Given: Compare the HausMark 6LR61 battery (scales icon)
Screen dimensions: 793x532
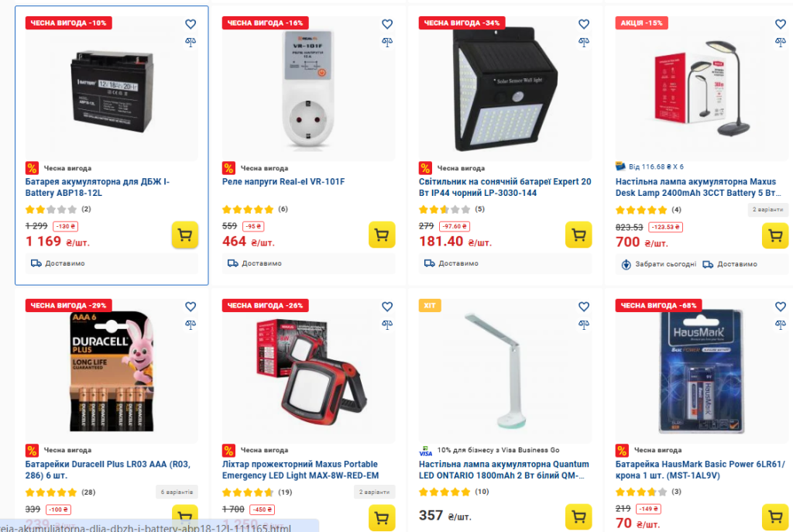Looking at the screenshot, I should [x=781, y=324].
